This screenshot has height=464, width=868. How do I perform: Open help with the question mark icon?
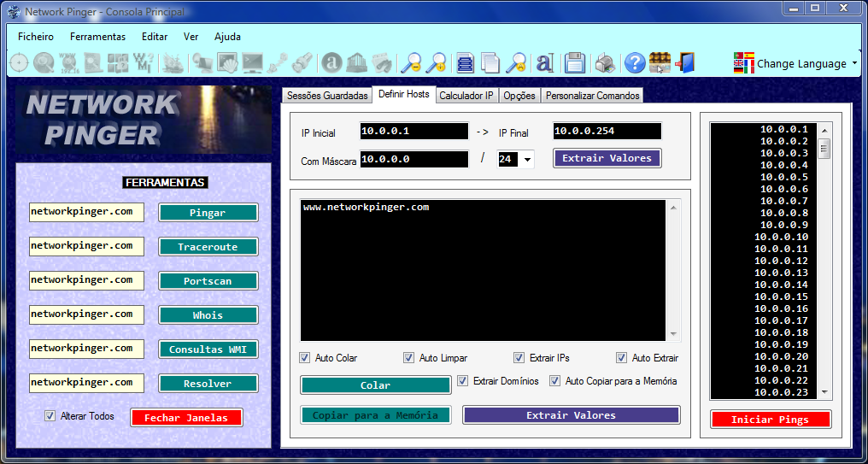[x=635, y=62]
